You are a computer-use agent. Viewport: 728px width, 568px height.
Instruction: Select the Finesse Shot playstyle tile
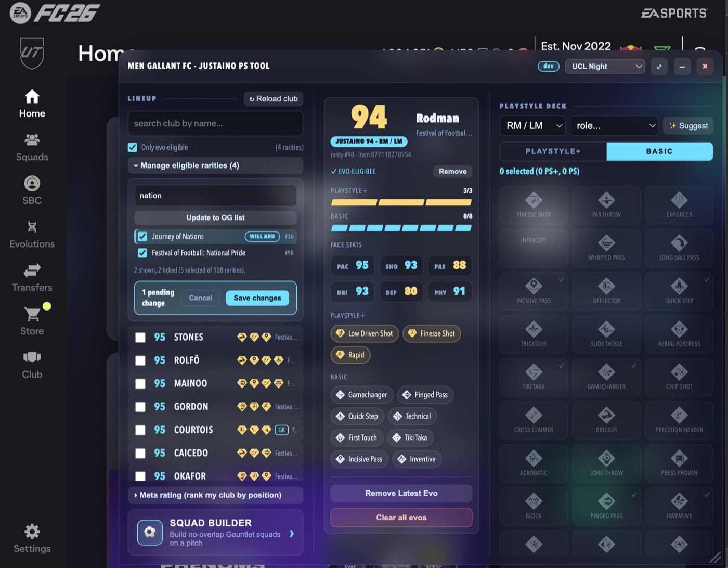534,205
